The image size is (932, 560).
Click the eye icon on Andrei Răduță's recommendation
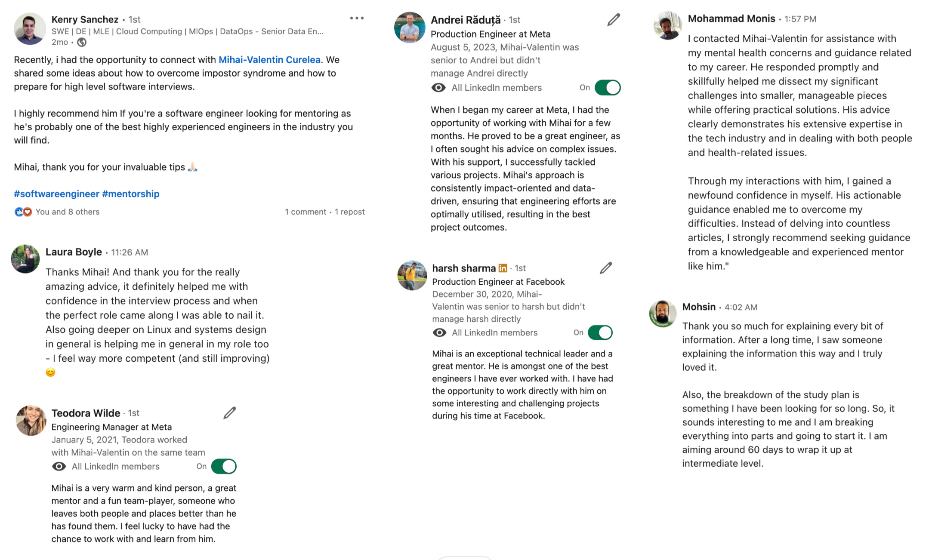coord(438,88)
